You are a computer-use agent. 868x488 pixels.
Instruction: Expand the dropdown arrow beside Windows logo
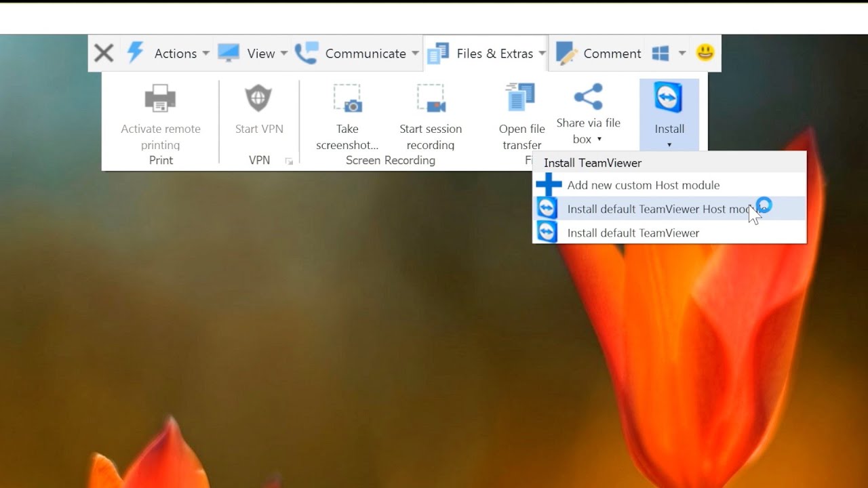pyautogui.click(x=682, y=54)
